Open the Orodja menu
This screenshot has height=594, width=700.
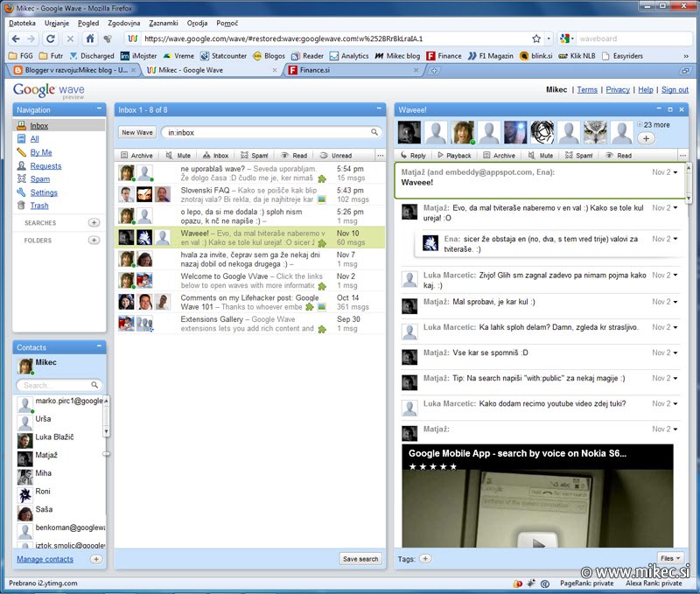(197, 24)
